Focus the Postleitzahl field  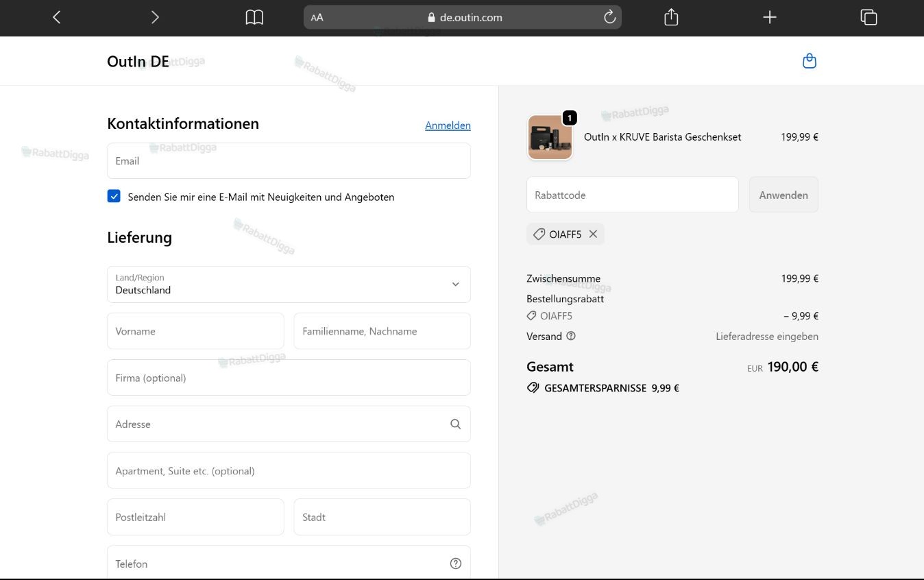point(195,517)
